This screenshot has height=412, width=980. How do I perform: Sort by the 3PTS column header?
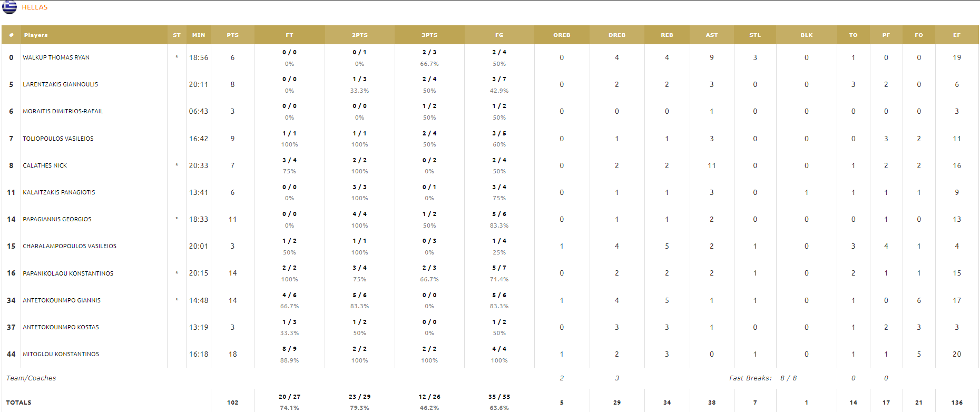[429, 35]
